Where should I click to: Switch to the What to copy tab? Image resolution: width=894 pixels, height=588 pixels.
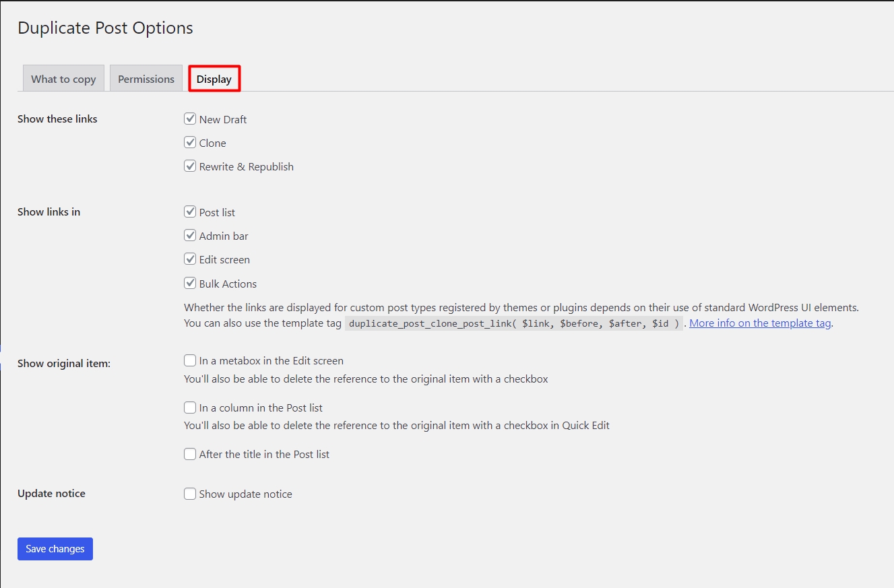pos(63,79)
